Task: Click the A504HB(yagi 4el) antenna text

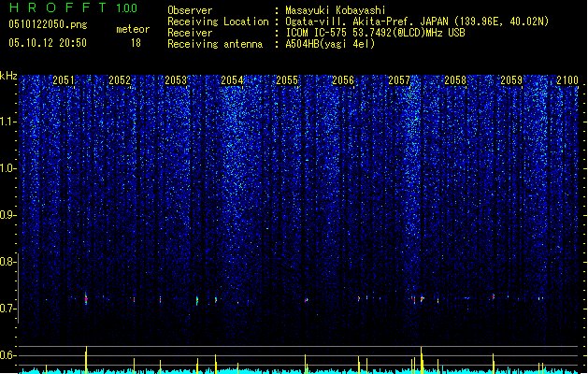Action: point(330,44)
